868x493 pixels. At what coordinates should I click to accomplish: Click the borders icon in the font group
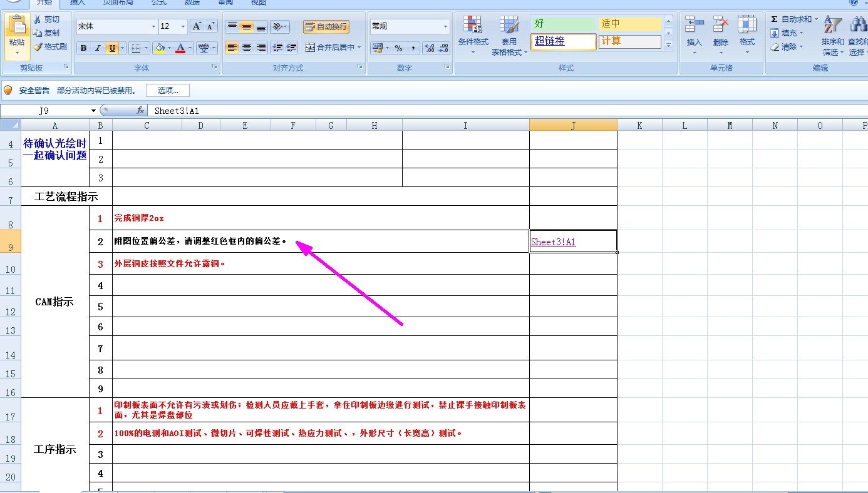(135, 48)
